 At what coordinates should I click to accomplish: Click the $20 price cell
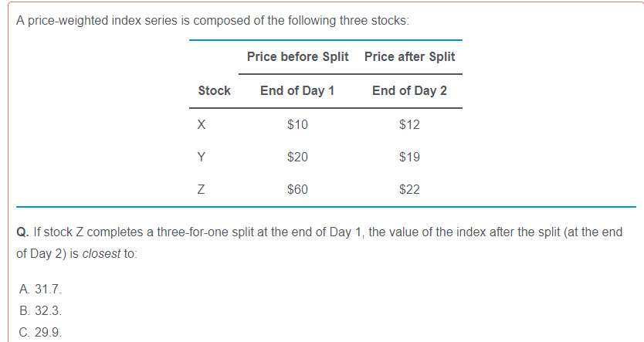tap(297, 157)
